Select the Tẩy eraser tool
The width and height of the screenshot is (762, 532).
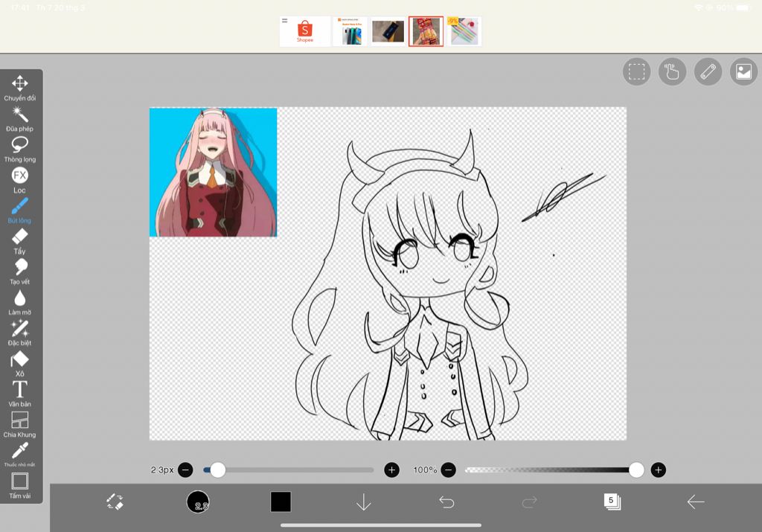[x=19, y=242]
